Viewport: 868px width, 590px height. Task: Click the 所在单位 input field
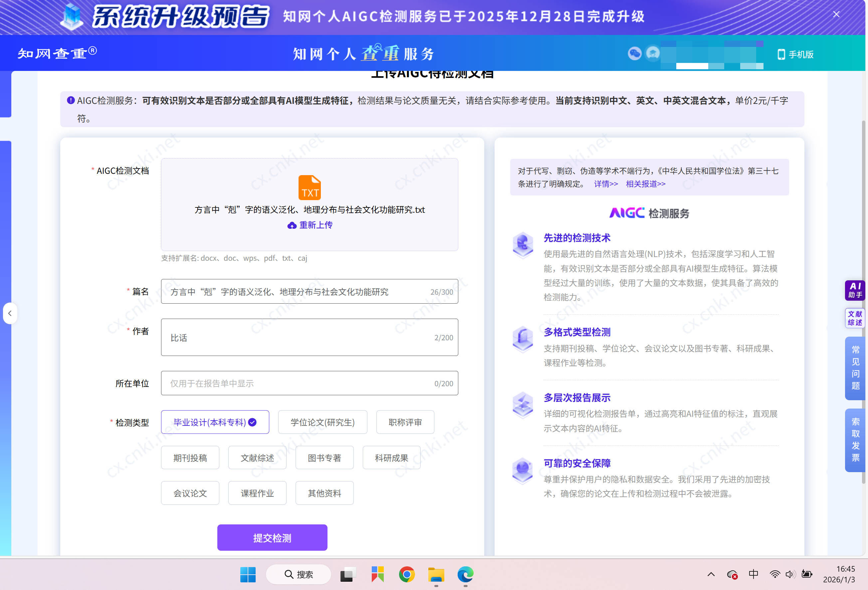coord(309,383)
